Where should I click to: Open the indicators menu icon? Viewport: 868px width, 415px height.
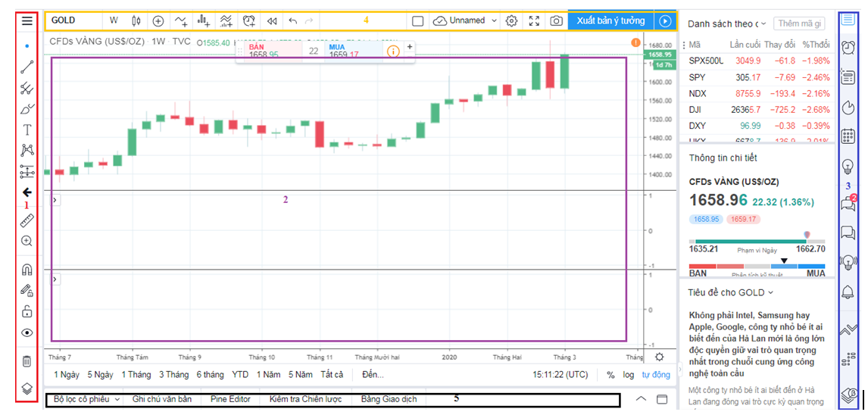click(181, 21)
